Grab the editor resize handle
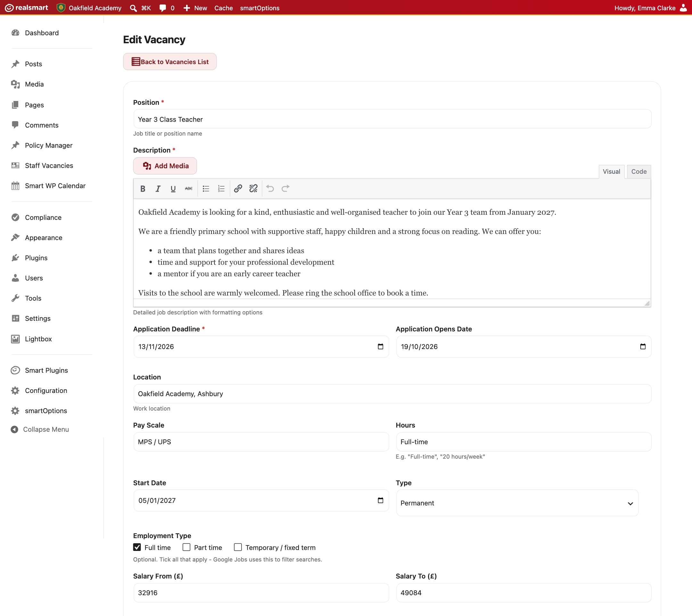The image size is (692, 616). pos(647,304)
